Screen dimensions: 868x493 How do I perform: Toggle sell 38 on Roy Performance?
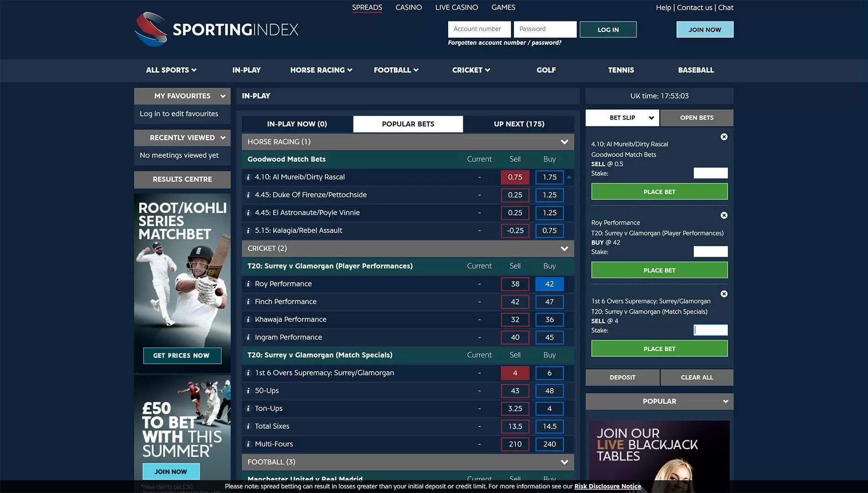pyautogui.click(x=515, y=284)
